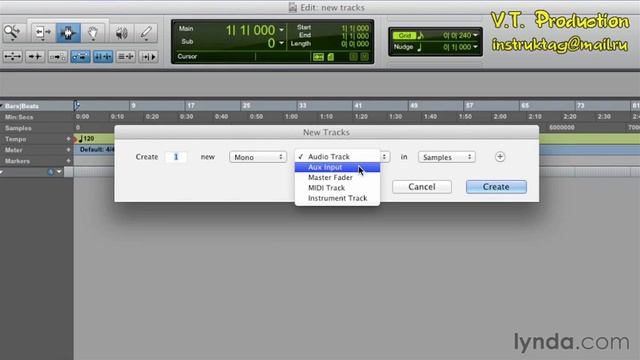640x360 pixels.
Task: Add meter change with Meter plus button
Action: (x=68, y=150)
